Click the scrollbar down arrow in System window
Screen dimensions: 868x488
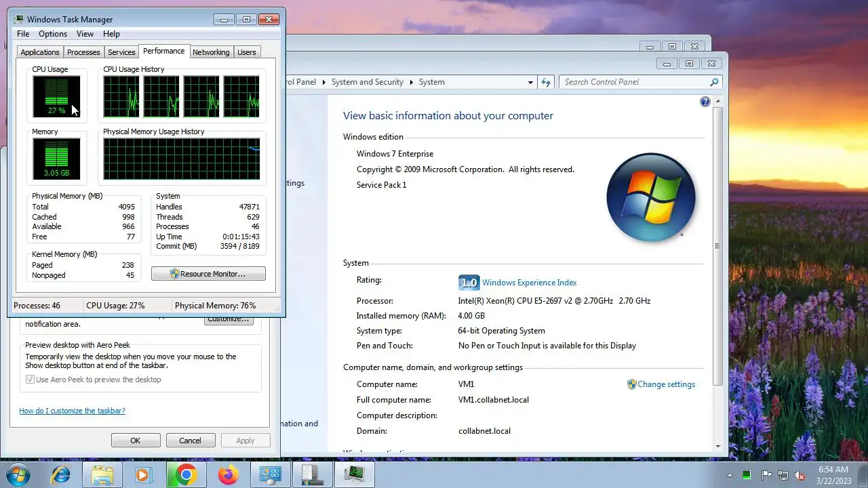coord(717,446)
